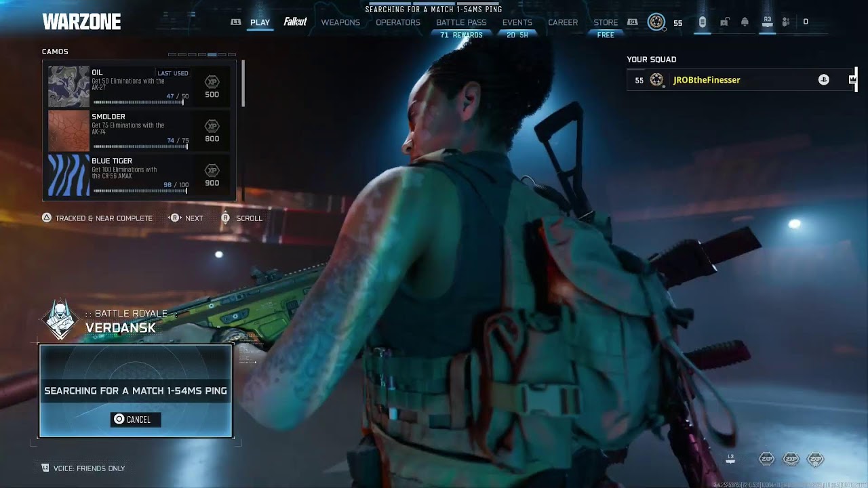Click the SMOLDER 800 XP icon
The image size is (868, 488).
click(212, 126)
